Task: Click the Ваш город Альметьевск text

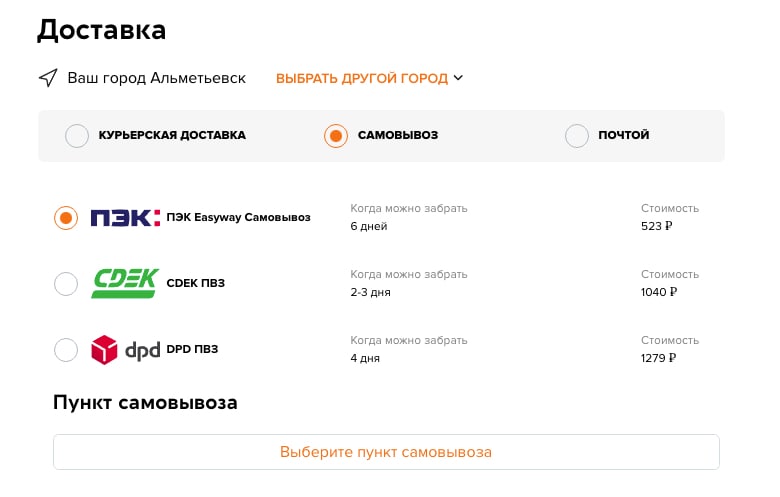Action: [156, 78]
